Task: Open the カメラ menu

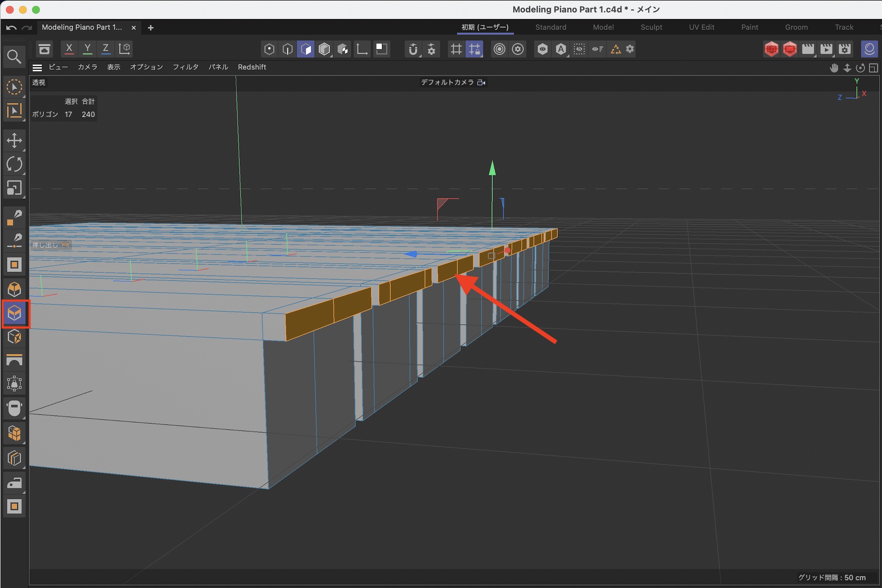Action: click(x=87, y=67)
